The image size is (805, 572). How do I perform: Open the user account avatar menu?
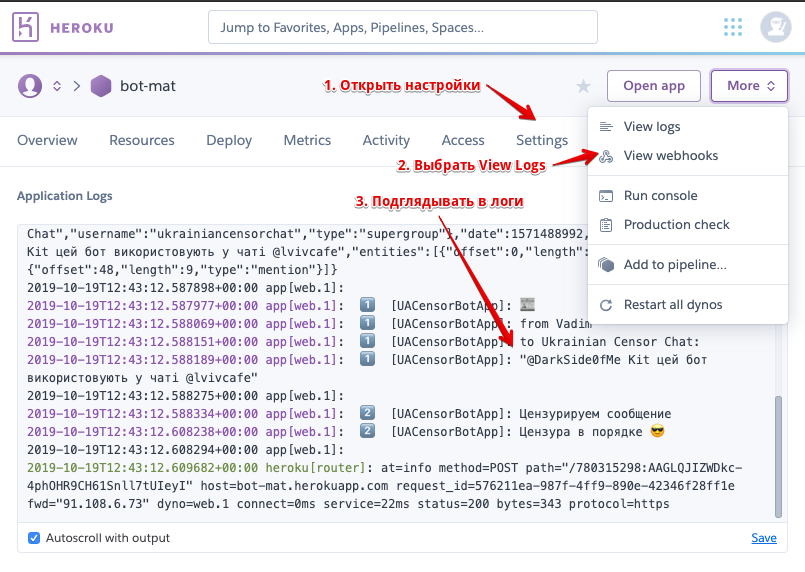[775, 27]
